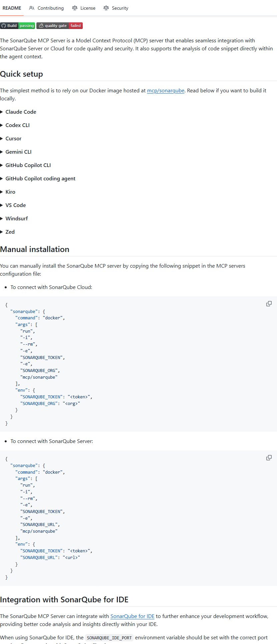Follow the SonarQube for IDE link

(132, 616)
